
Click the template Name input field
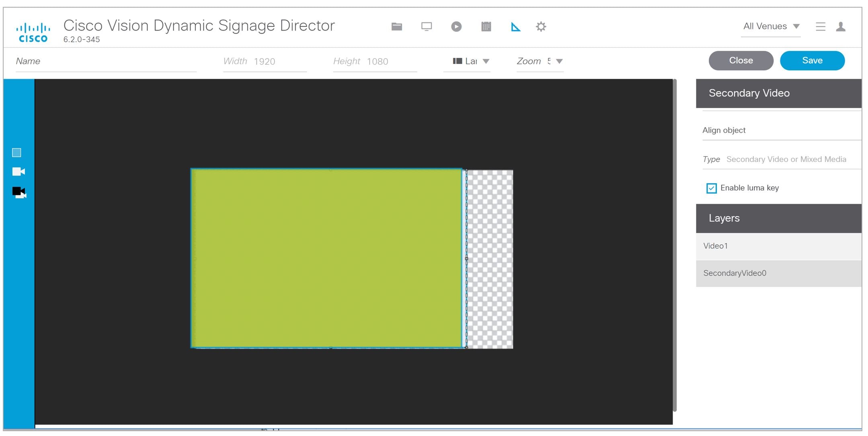(x=106, y=61)
